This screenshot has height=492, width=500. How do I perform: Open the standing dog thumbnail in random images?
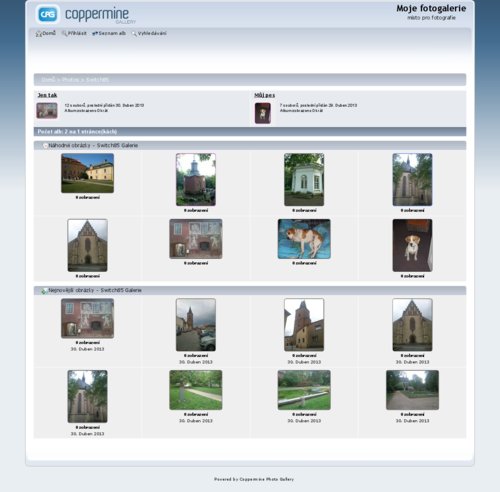412,245
